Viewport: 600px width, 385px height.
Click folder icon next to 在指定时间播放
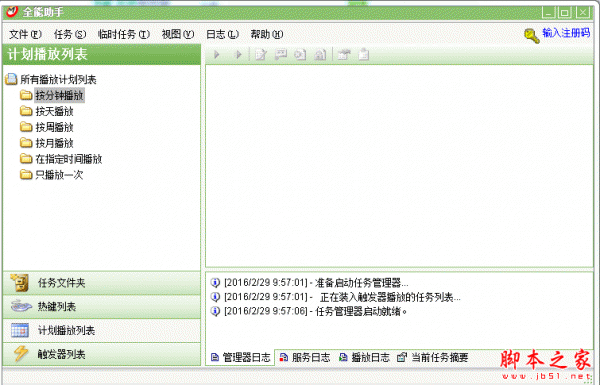(x=26, y=158)
